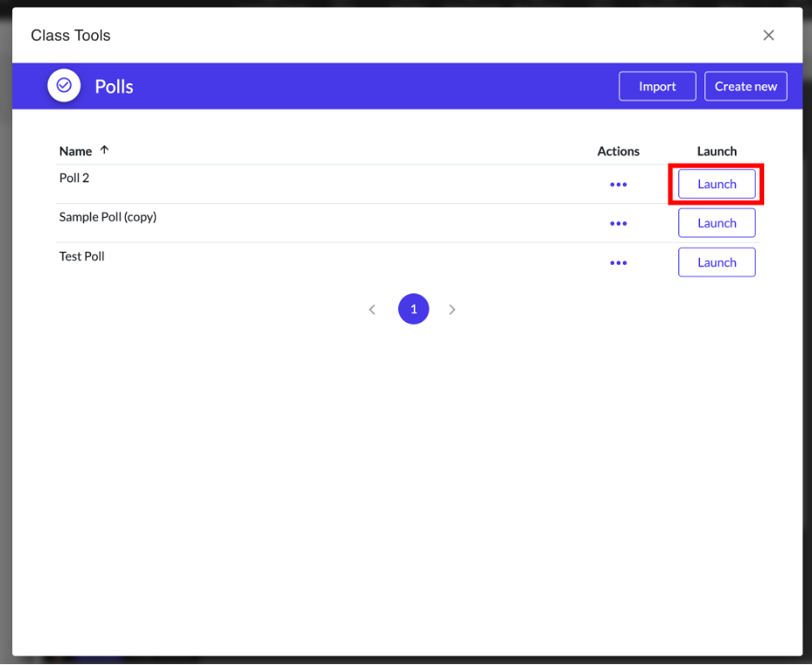Click the Launch column header
Screen dimensions: 812x665
[x=717, y=151]
